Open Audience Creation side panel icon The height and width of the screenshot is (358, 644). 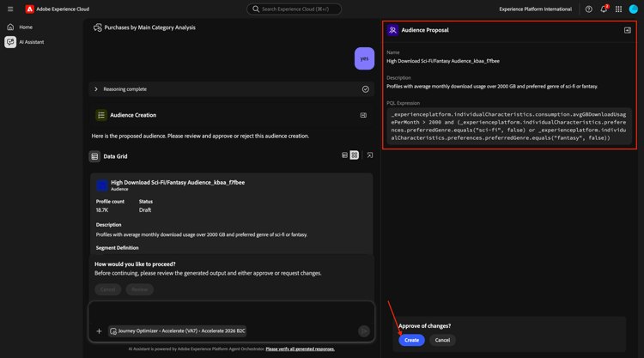pyautogui.click(x=363, y=115)
